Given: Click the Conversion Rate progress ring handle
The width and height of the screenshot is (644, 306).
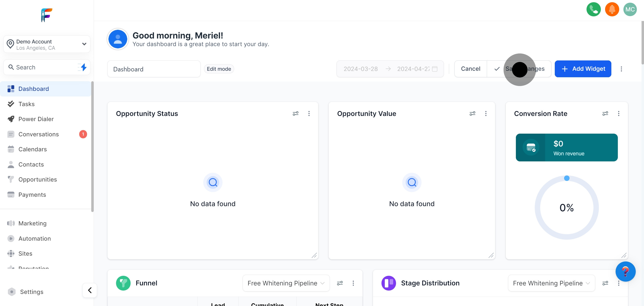Looking at the screenshot, I should pyautogui.click(x=567, y=178).
